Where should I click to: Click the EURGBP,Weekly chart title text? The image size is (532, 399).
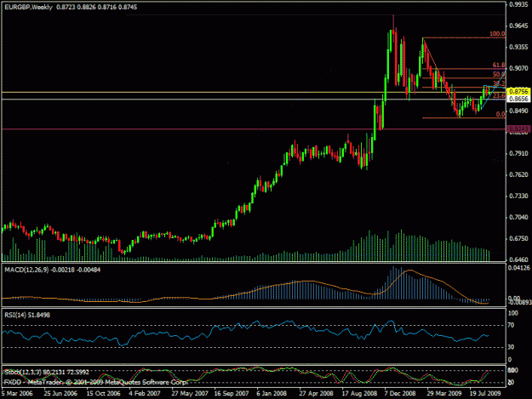click(x=28, y=7)
